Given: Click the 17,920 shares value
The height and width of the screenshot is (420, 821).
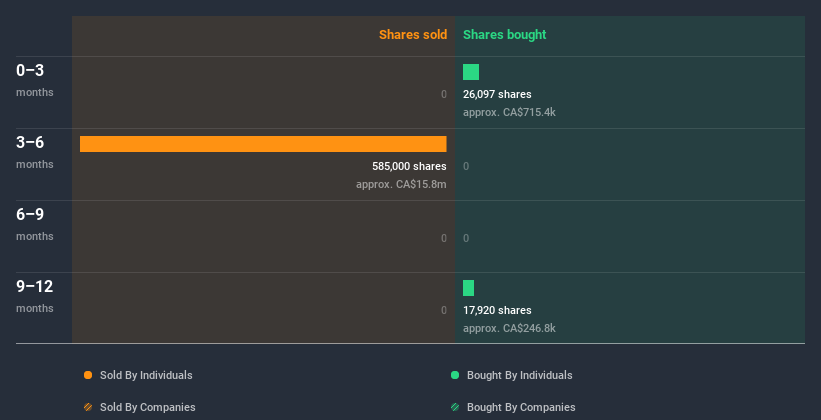Looking at the screenshot, I should (x=497, y=310).
